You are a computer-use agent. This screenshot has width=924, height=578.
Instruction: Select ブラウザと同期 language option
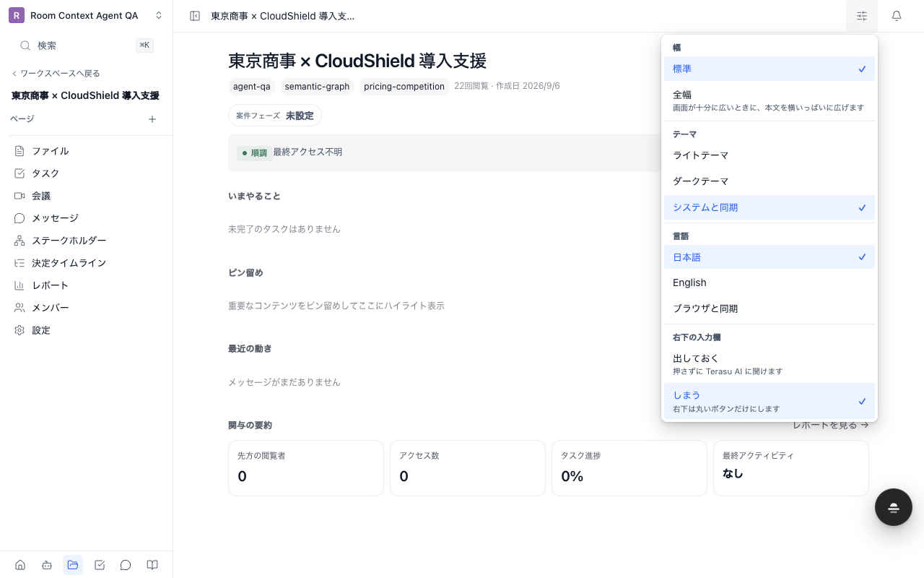770,309
